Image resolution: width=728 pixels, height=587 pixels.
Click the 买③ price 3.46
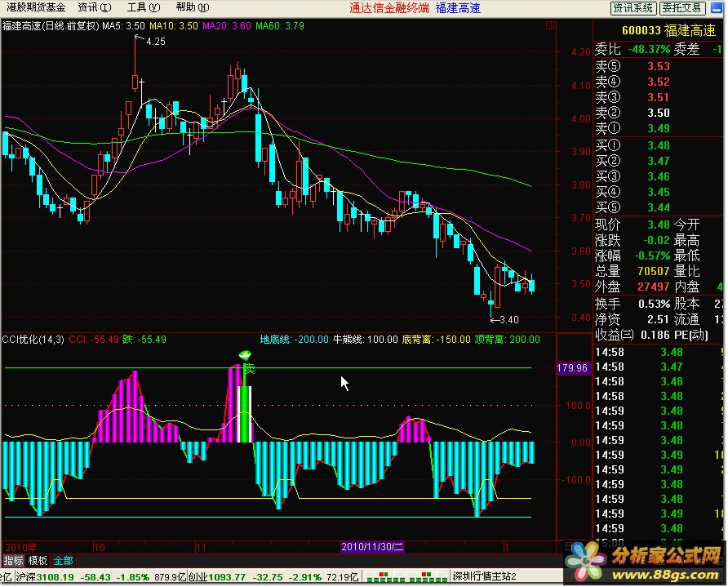(659, 176)
